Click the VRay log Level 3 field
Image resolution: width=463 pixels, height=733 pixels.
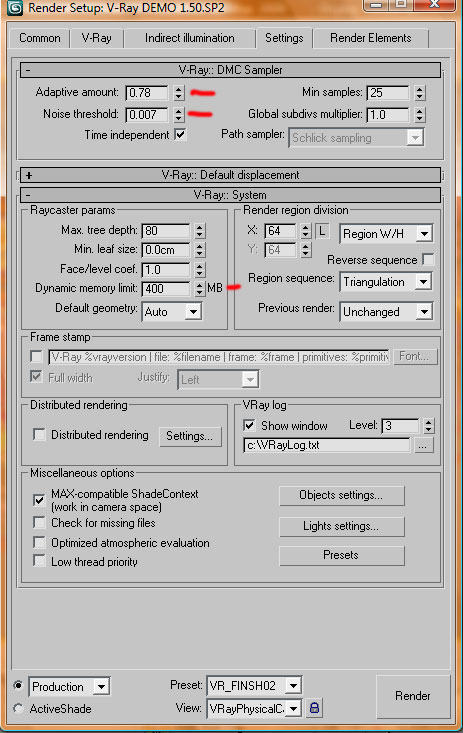pyautogui.click(x=400, y=425)
